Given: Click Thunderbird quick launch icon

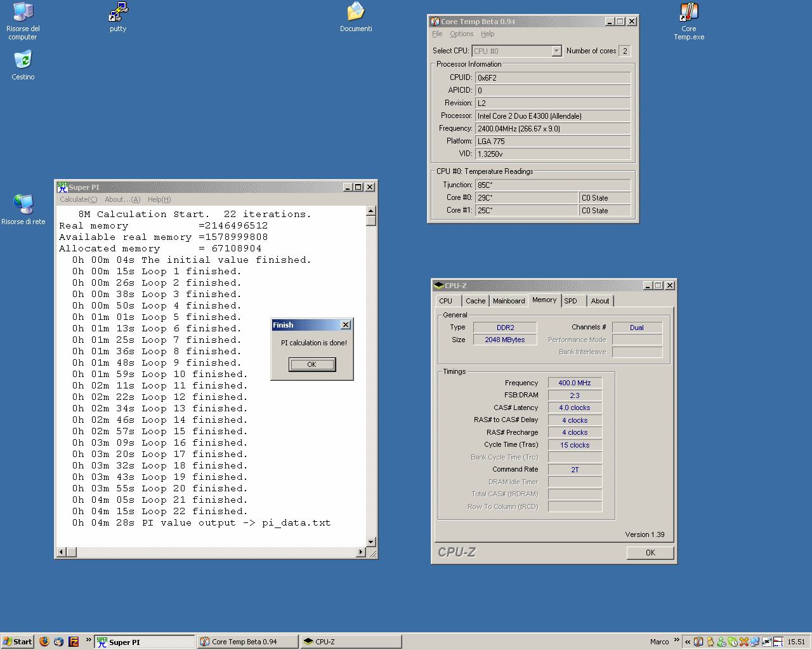Looking at the screenshot, I should tap(59, 642).
